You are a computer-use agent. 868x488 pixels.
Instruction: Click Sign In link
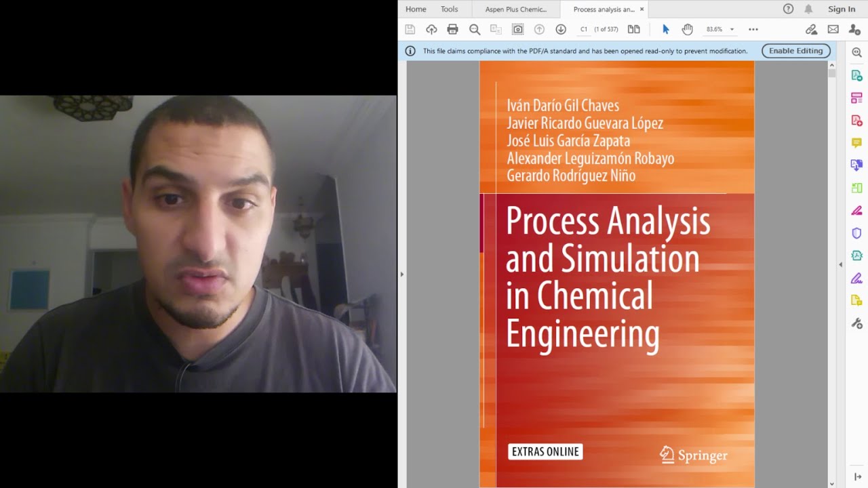pyautogui.click(x=842, y=9)
